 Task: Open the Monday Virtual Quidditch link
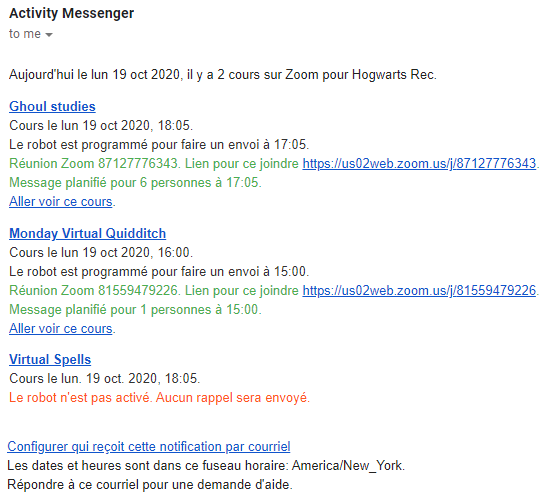pos(87,233)
